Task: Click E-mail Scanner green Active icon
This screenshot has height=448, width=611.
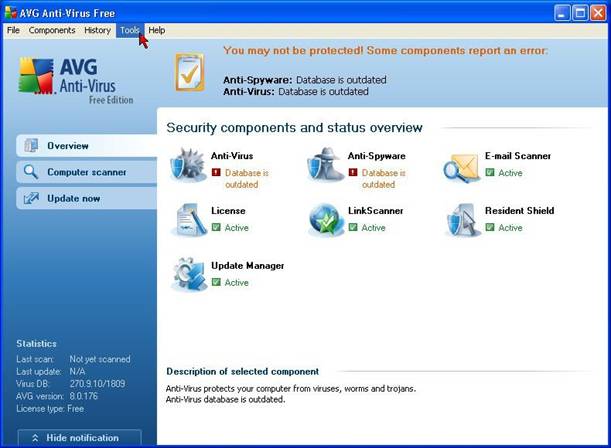Action: point(490,172)
